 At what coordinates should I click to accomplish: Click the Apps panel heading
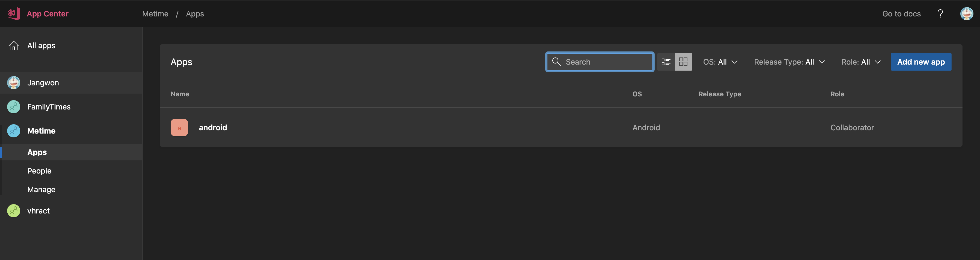coord(181,62)
